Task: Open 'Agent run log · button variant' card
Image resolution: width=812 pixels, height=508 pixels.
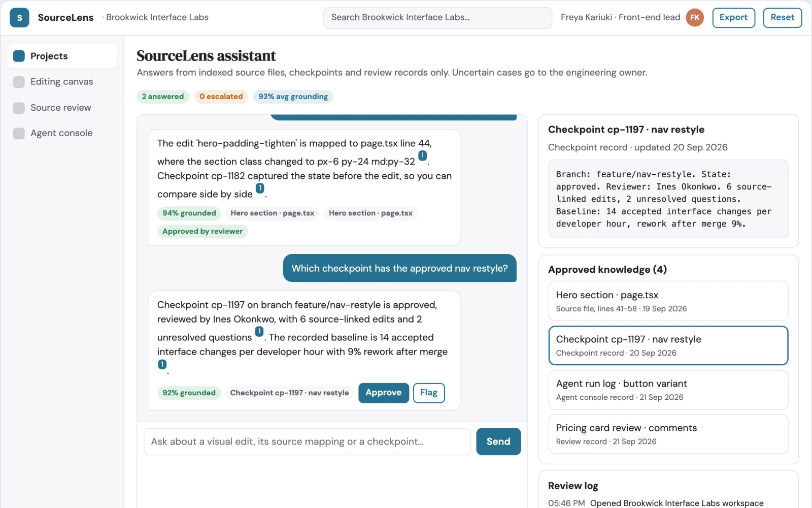Action: pos(668,390)
